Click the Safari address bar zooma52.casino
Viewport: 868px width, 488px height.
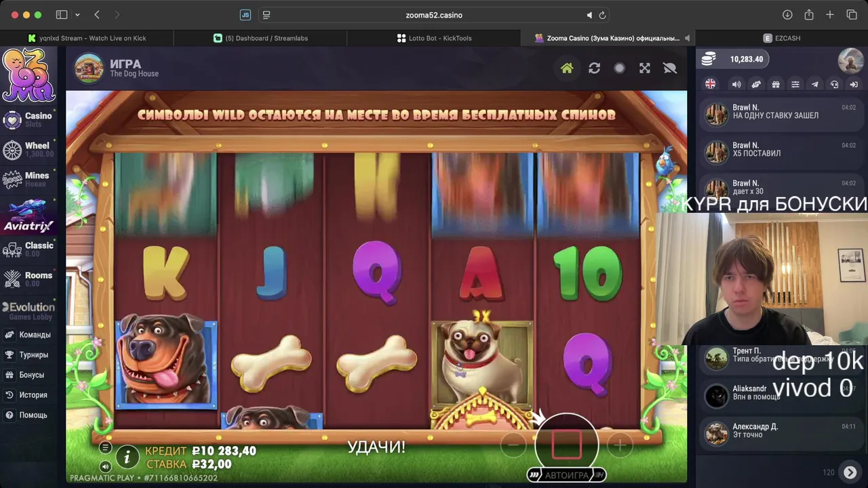(x=434, y=15)
